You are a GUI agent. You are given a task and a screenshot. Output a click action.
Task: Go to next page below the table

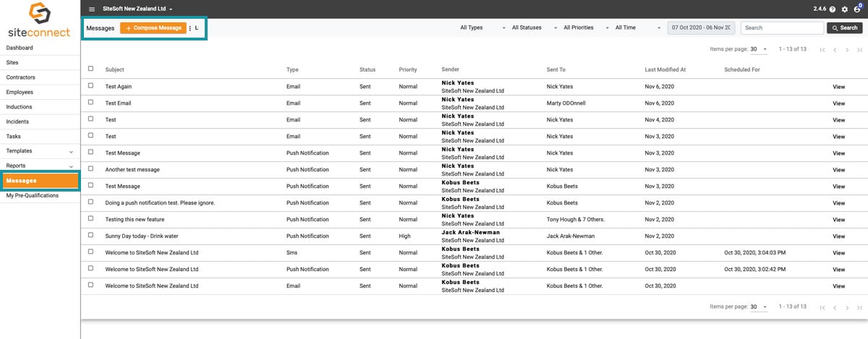click(847, 306)
